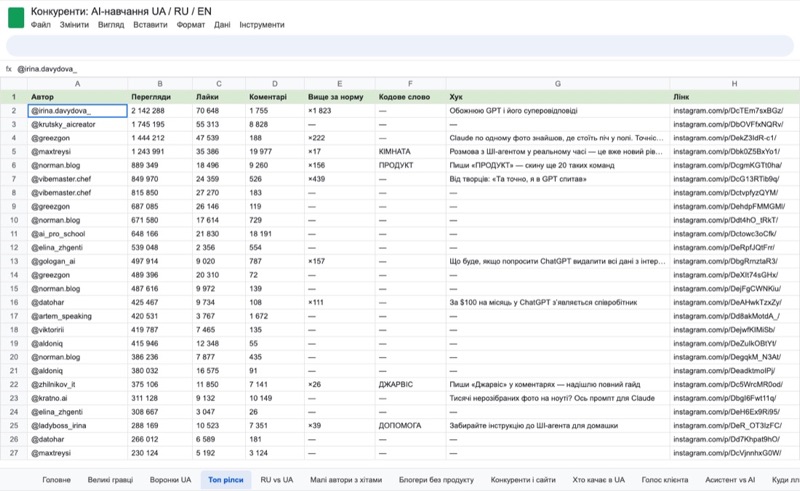Select cell with @zhilnikov_it
This screenshot has width=800, height=491.
pos(78,384)
